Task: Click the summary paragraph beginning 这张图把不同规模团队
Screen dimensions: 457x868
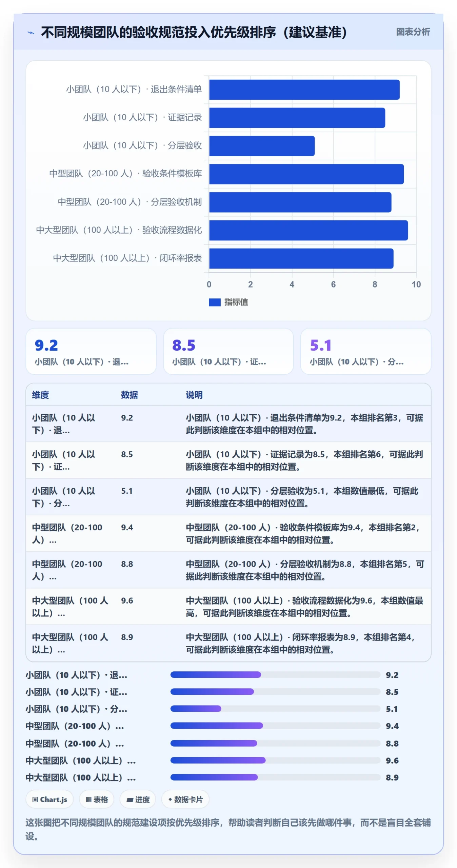Action: 228,829
